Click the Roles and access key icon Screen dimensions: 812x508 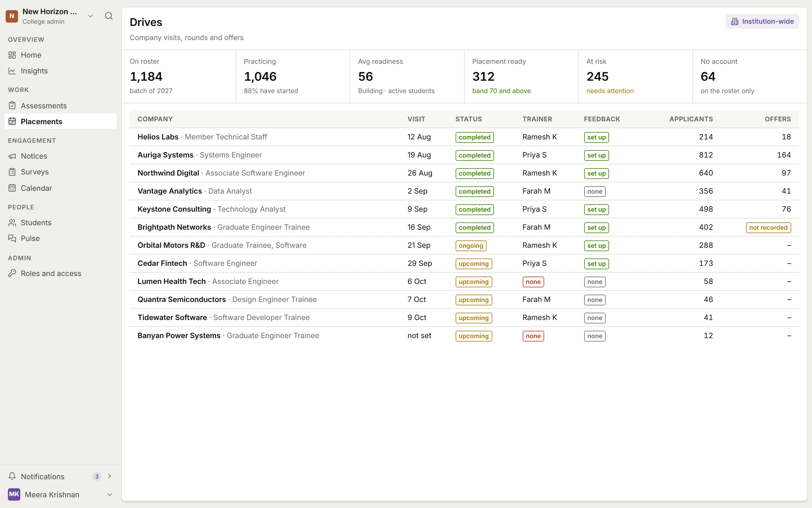pos(12,273)
